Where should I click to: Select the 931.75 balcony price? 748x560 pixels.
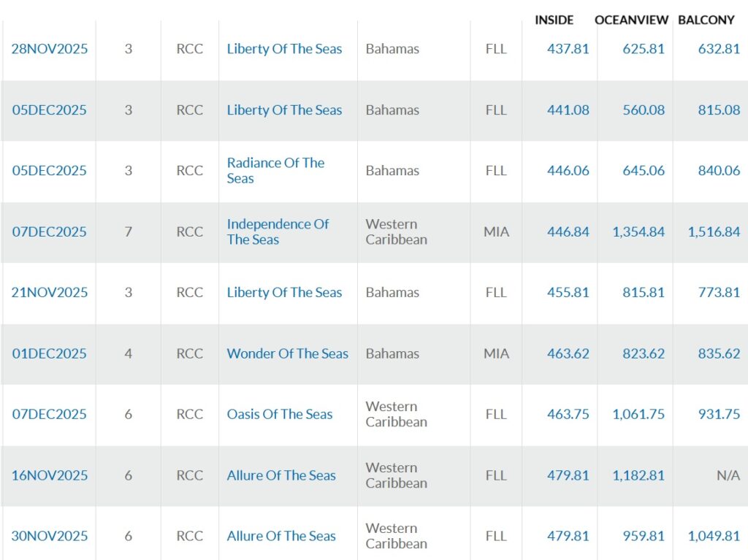(x=718, y=415)
